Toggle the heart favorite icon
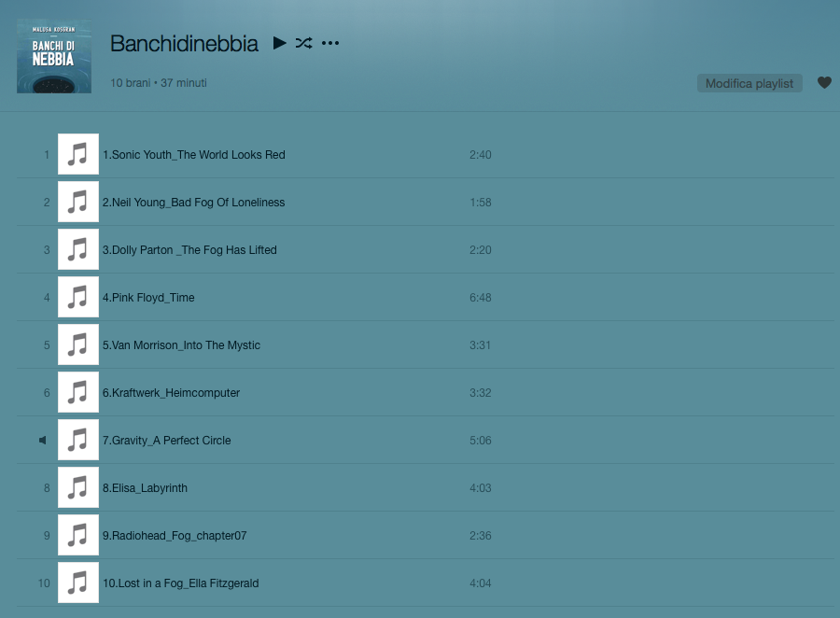This screenshot has width=840, height=618. tap(824, 82)
